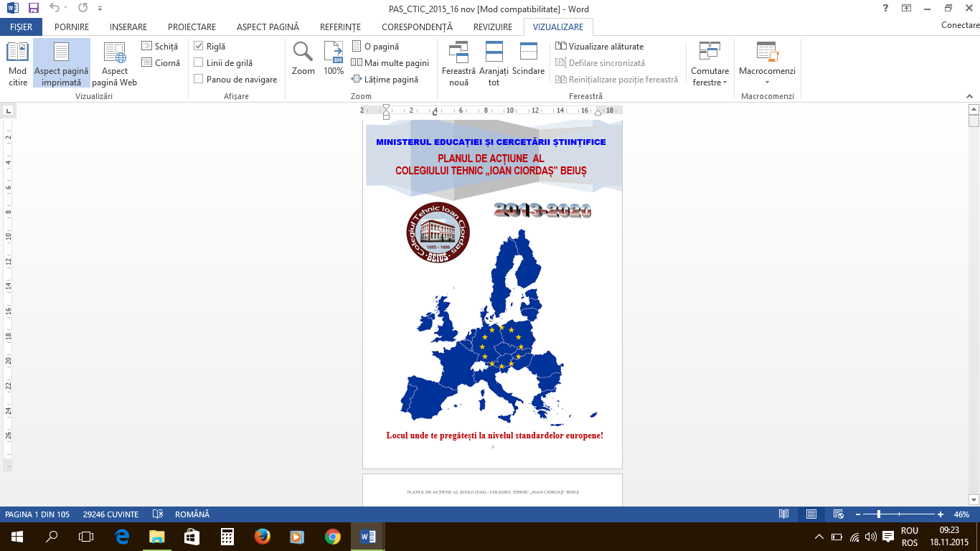Switch to REFERINȚE tab
The image size is (980, 551).
pos(340,27)
